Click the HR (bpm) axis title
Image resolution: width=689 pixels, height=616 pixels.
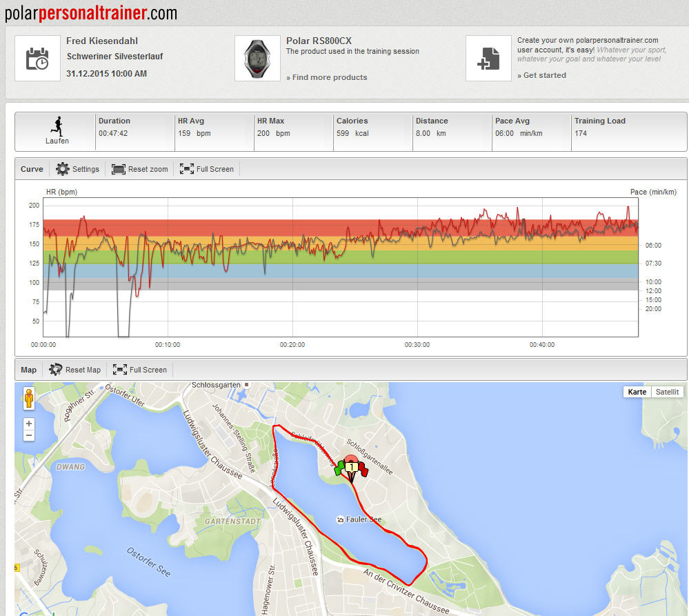pyautogui.click(x=61, y=192)
